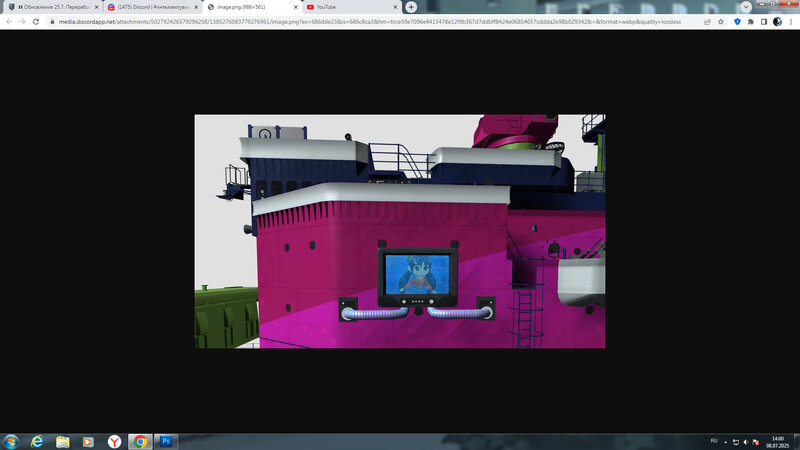Open the volume speaker tray icon

click(x=746, y=442)
